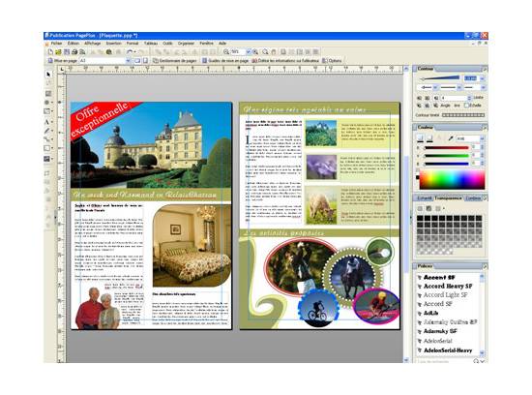The height and width of the screenshot is (395, 532).
Task: Open the Insertion menu
Action: tap(114, 44)
